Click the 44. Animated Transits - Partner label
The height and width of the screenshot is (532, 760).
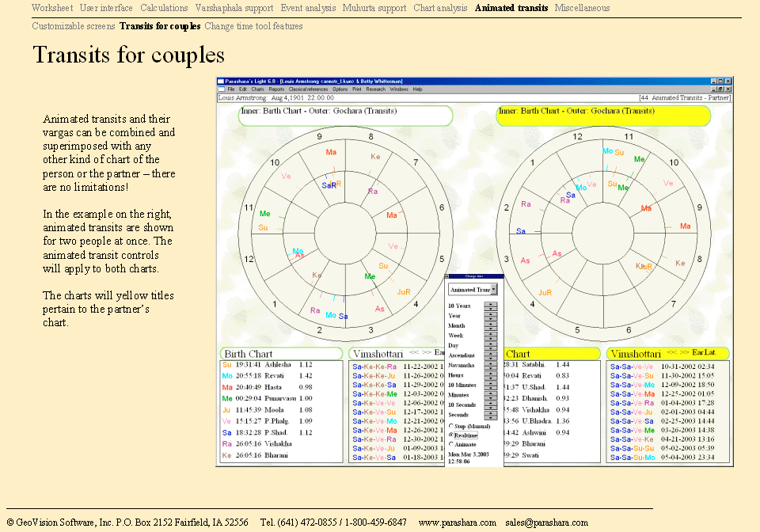pyautogui.click(x=685, y=98)
